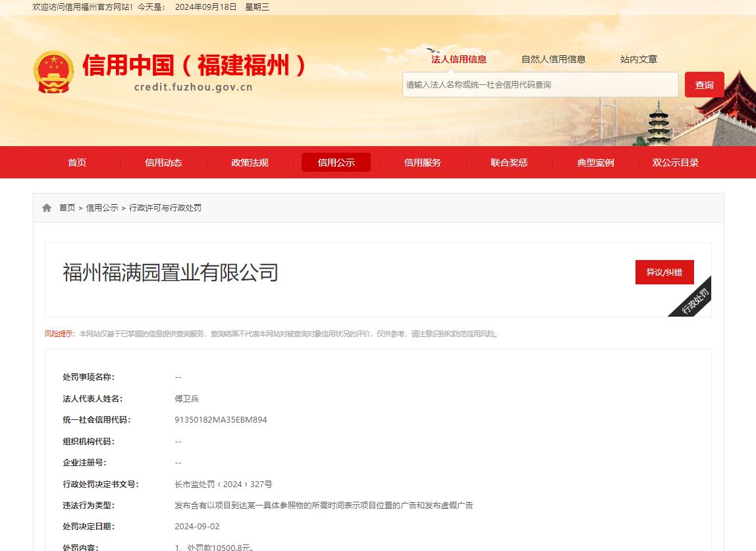
Task: Switch to 法人信用信息 search tab
Action: pos(458,59)
